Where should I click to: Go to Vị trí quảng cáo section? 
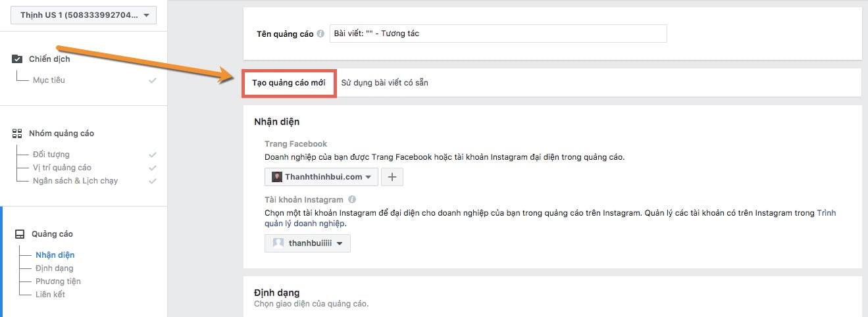pyautogui.click(x=62, y=168)
